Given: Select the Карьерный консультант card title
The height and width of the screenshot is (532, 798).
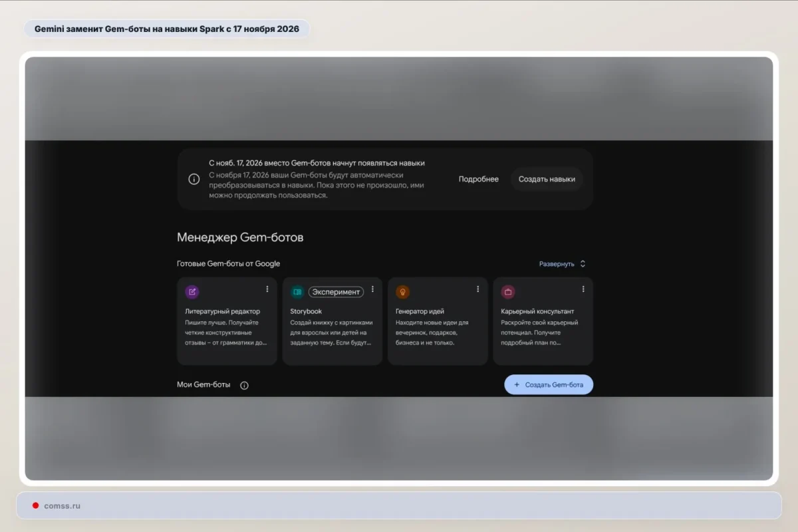Looking at the screenshot, I should [537, 311].
